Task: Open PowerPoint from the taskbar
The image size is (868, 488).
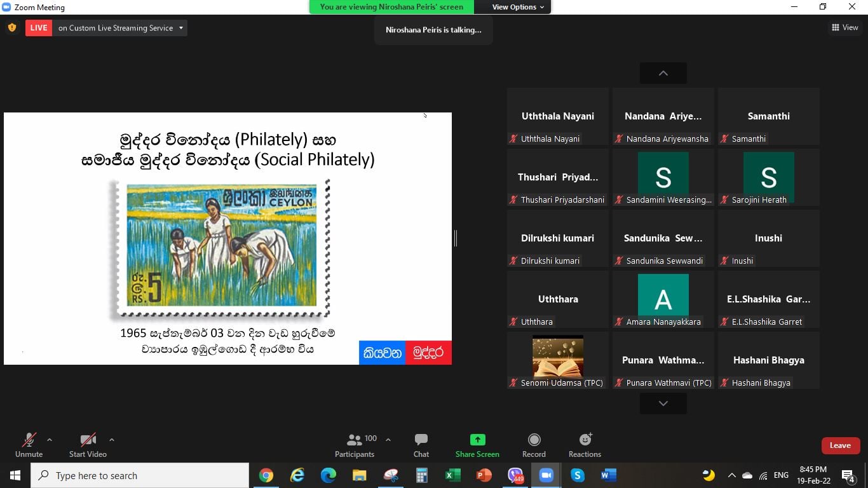Action: point(484,475)
